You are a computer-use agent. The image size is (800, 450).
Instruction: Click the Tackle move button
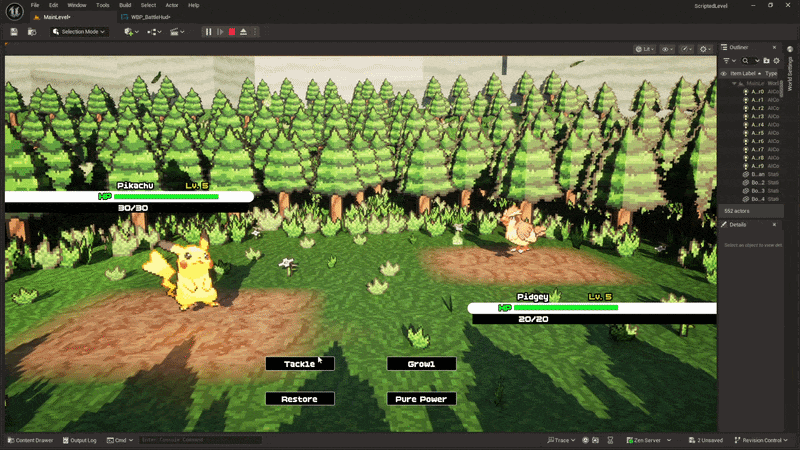(299, 364)
